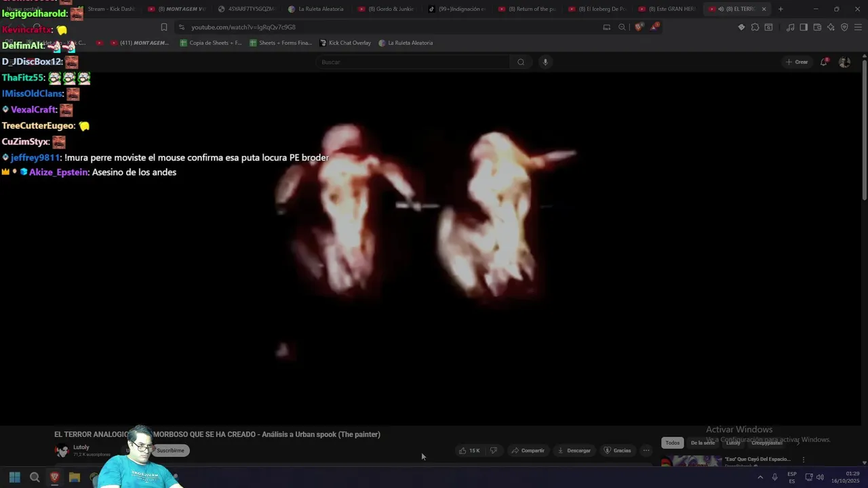Switch to the (99+) Indignación tab

[x=456, y=9]
